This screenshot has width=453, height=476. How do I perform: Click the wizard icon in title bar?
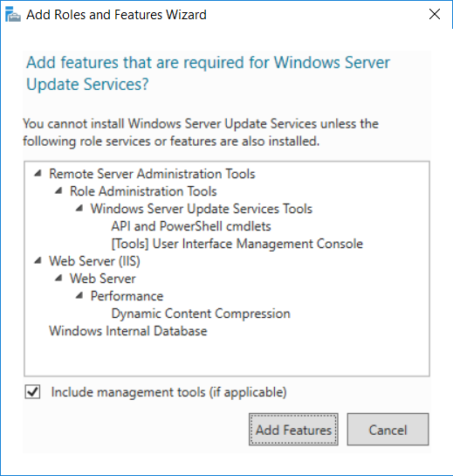(13, 14)
